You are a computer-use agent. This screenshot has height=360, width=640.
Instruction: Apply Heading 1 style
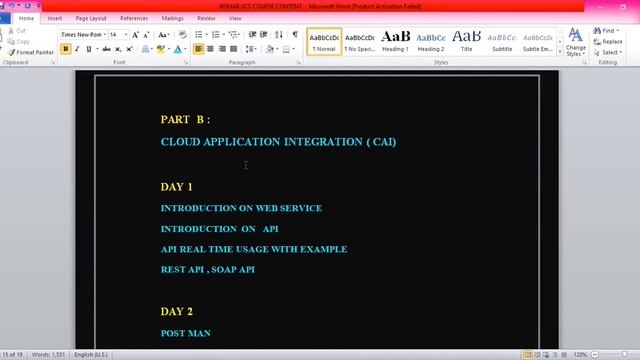pos(395,42)
